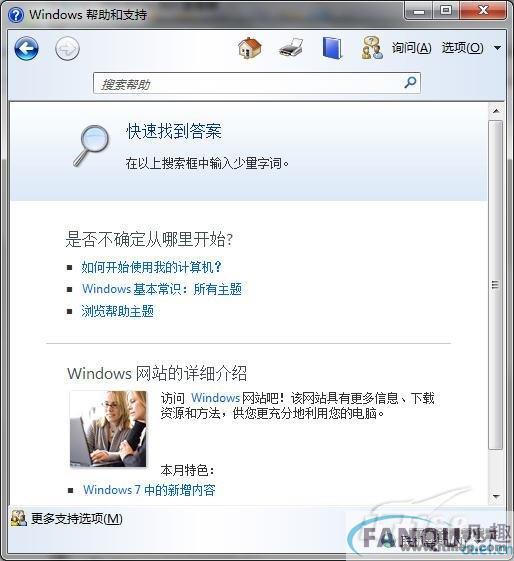Click the greyed Forward arrow button

[x=67, y=48]
